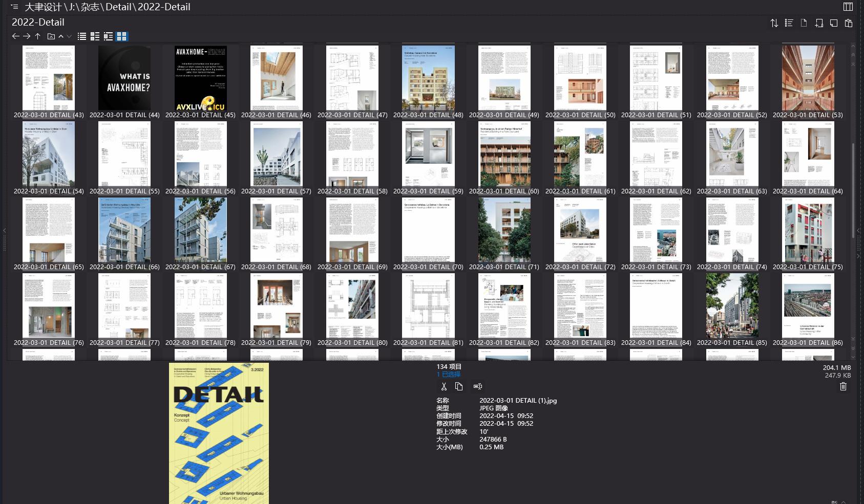Open the DETAIL magazine cover preview thumbnail
The width and height of the screenshot is (864, 504).
tap(219, 432)
